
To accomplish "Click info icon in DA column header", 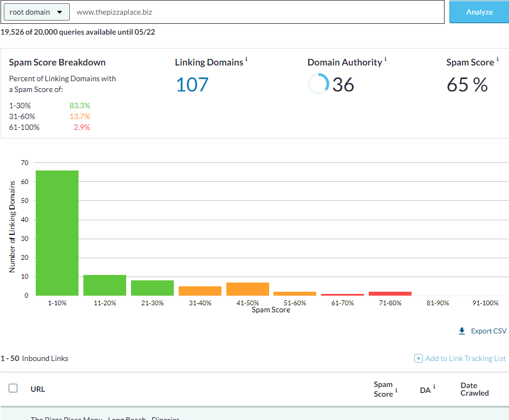I will click(x=434, y=387).
